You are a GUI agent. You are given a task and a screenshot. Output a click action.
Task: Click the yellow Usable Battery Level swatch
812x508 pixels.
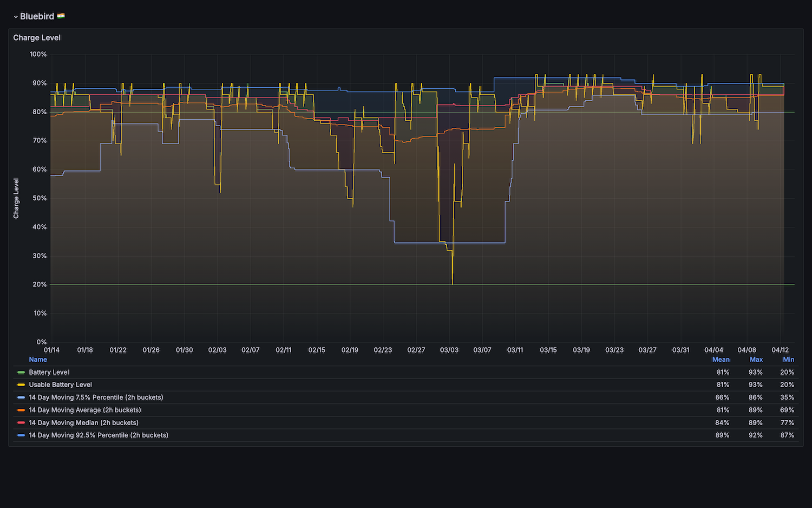[x=21, y=385]
